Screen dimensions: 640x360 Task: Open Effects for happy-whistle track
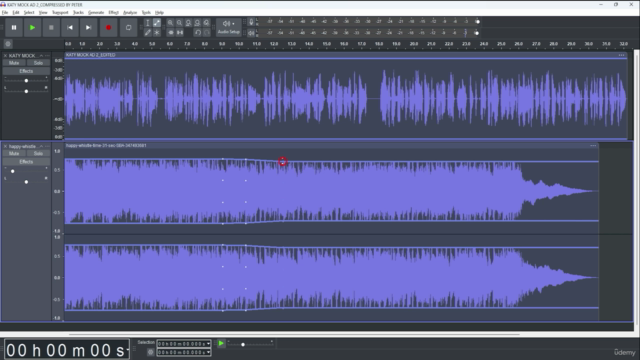point(26,162)
